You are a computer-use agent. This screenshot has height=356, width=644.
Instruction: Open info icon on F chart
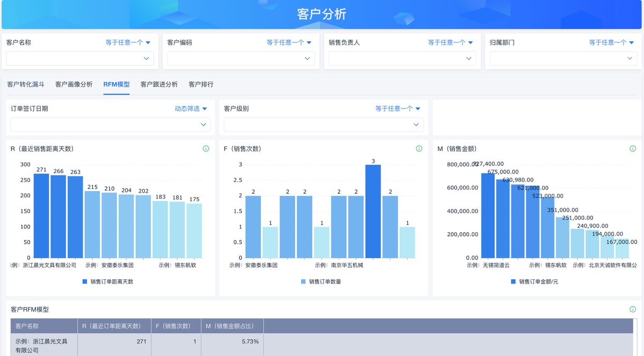[x=419, y=149]
